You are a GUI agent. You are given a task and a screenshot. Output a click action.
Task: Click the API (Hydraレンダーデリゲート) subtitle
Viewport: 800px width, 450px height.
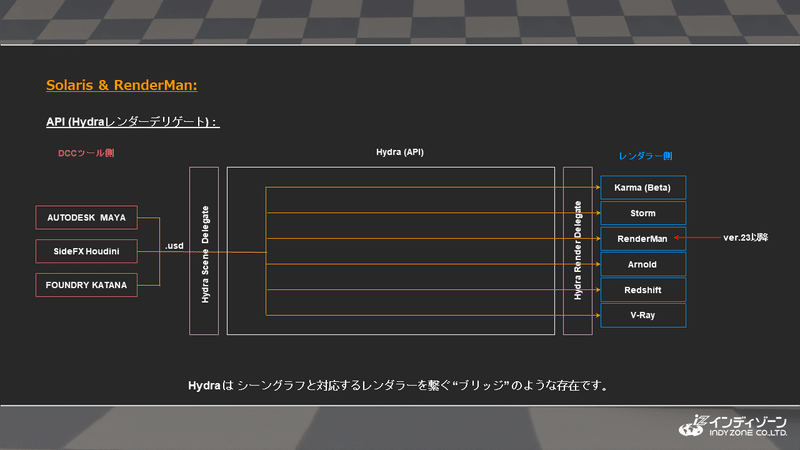click(133, 122)
